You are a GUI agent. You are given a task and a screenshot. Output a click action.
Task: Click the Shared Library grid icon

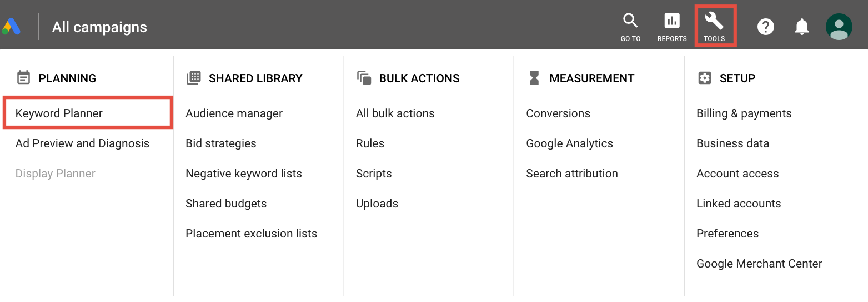coord(194,78)
